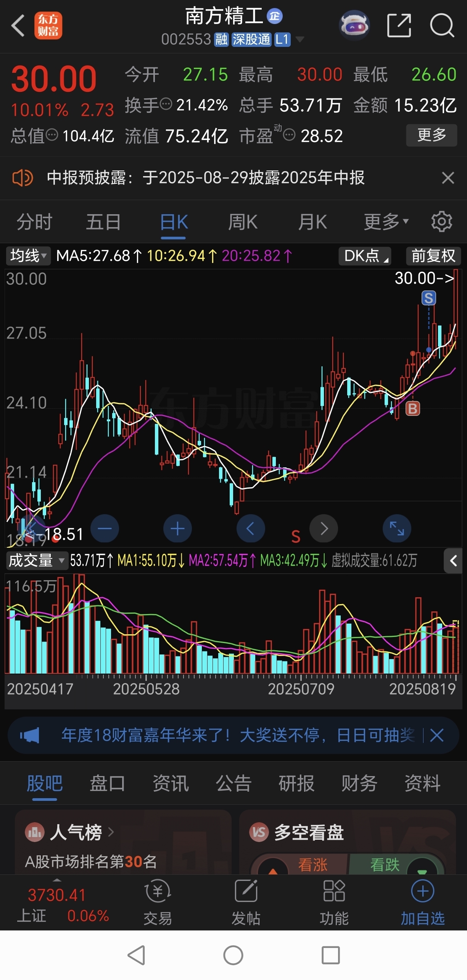Switch to 盘口 tab
The image size is (467, 980).
coord(108,783)
